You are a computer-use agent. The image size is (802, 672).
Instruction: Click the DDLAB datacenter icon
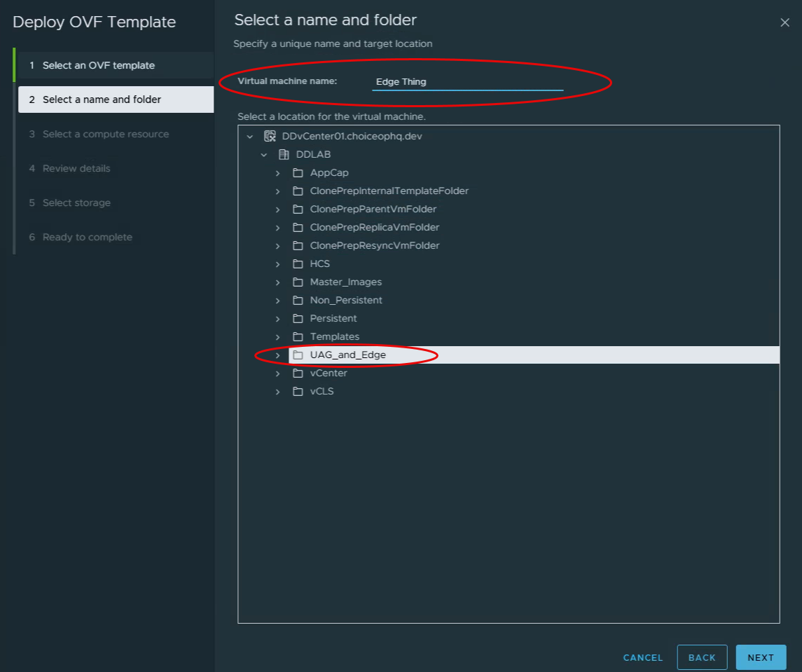(x=284, y=154)
